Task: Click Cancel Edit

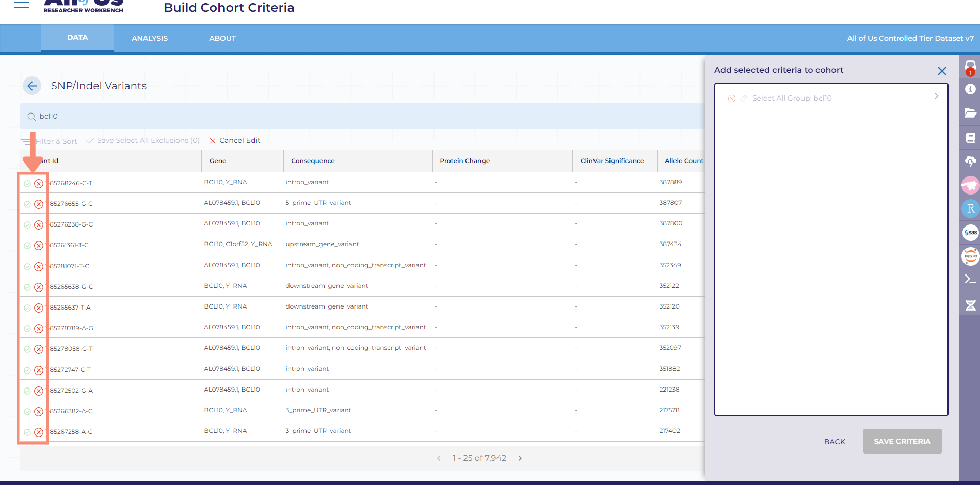Action: click(235, 141)
